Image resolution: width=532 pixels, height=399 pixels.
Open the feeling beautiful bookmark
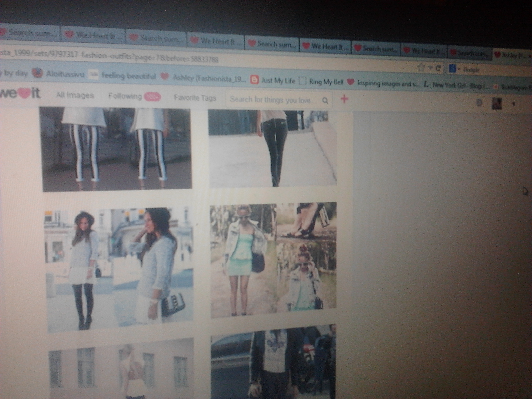(123, 76)
